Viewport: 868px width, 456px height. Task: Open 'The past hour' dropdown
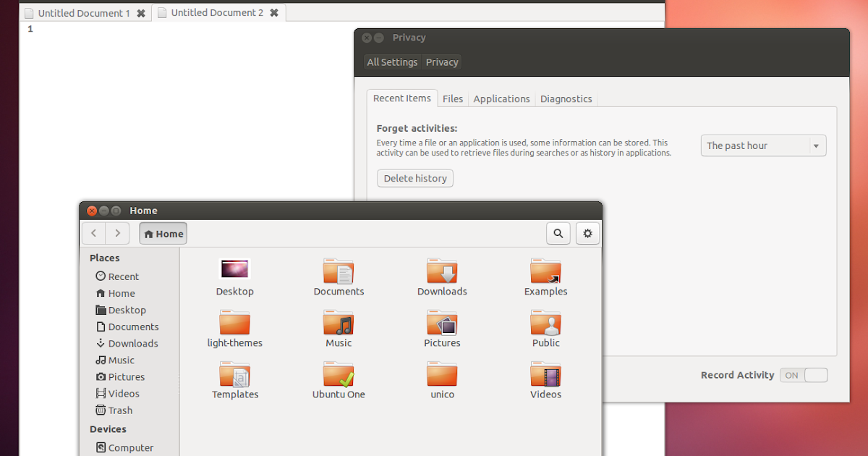coord(763,145)
